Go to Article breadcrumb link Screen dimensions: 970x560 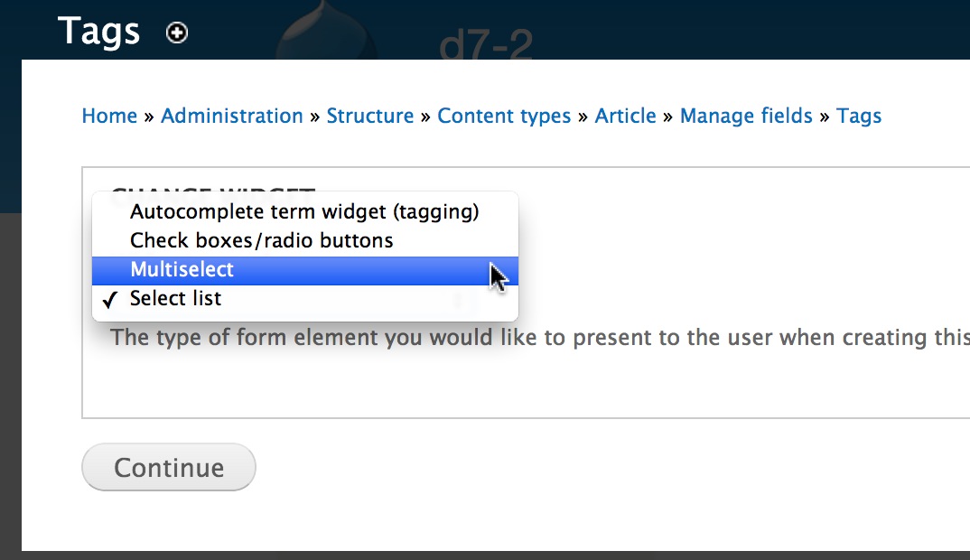click(625, 116)
